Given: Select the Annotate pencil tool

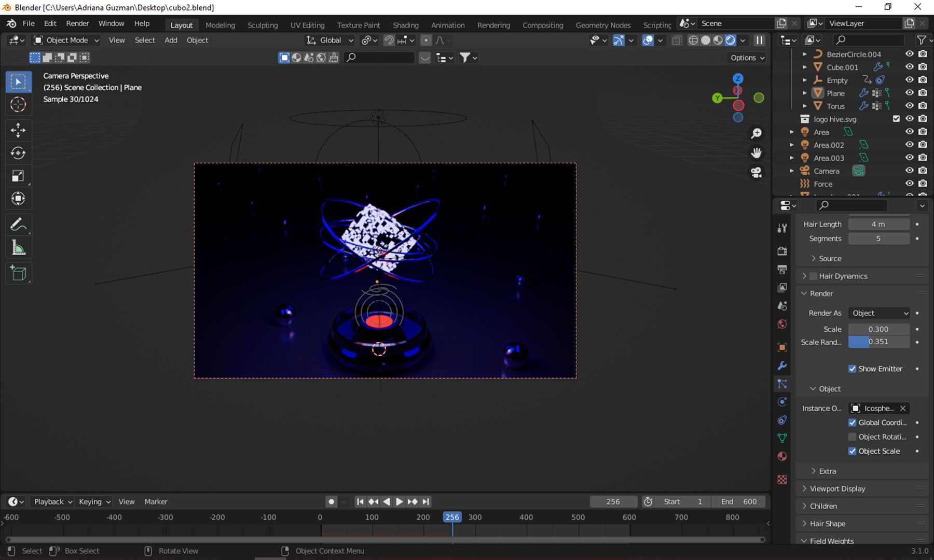Looking at the screenshot, I should pos(18,225).
